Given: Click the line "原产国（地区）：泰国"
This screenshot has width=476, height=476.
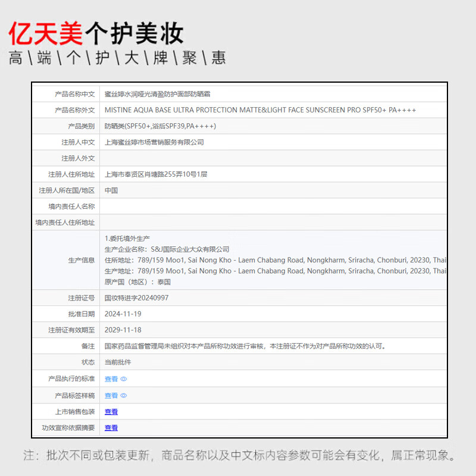Looking at the screenshot, I should tap(137, 282).
